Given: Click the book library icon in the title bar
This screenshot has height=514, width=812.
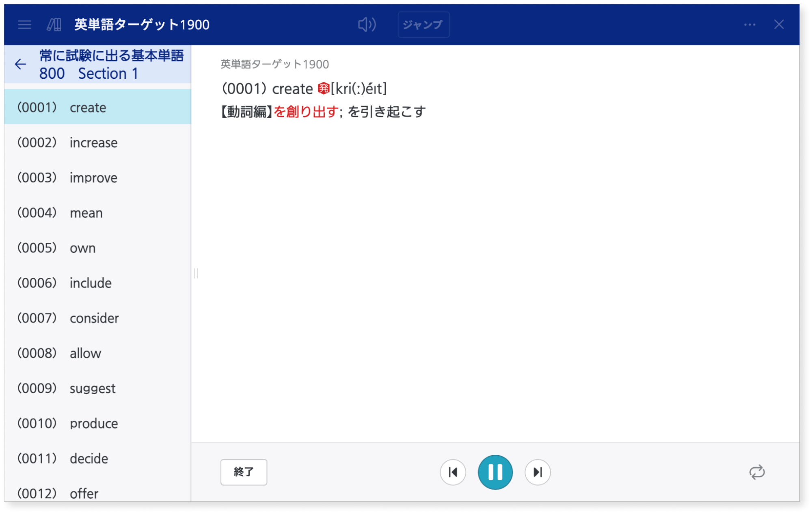Looking at the screenshot, I should click(55, 24).
